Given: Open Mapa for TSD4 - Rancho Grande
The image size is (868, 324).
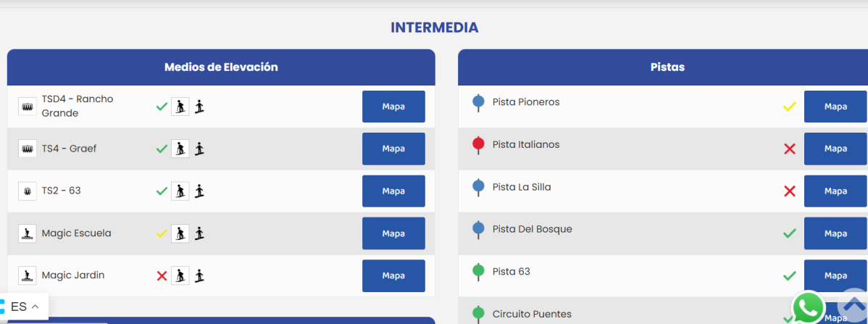Looking at the screenshot, I should pos(393,107).
